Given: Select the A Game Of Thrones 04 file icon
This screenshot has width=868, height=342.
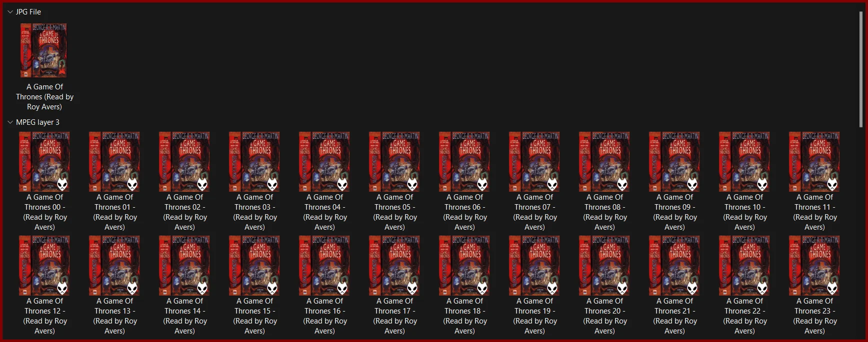Looking at the screenshot, I should 324,162.
